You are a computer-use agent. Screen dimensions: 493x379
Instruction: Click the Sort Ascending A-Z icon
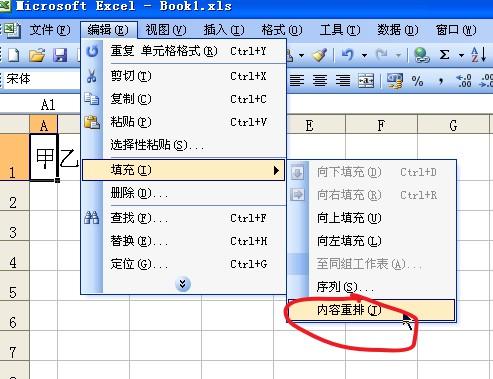[478, 55]
